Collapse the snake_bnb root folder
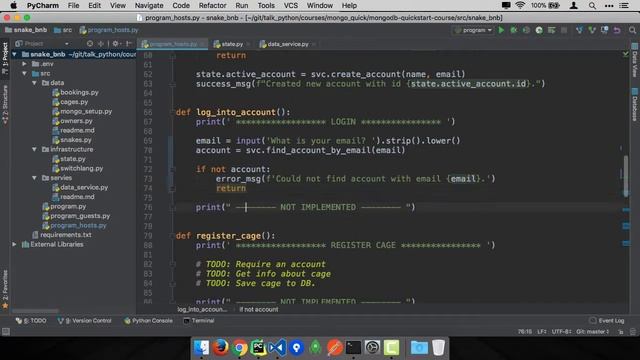Screen dimensions: 640x360 click(x=14, y=54)
